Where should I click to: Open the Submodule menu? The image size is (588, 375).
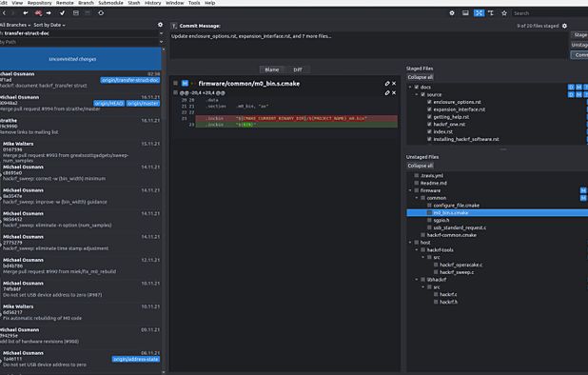(x=110, y=3)
